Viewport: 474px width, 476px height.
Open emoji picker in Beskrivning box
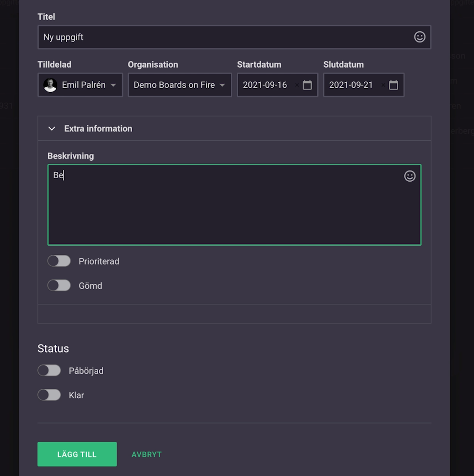pyautogui.click(x=410, y=176)
